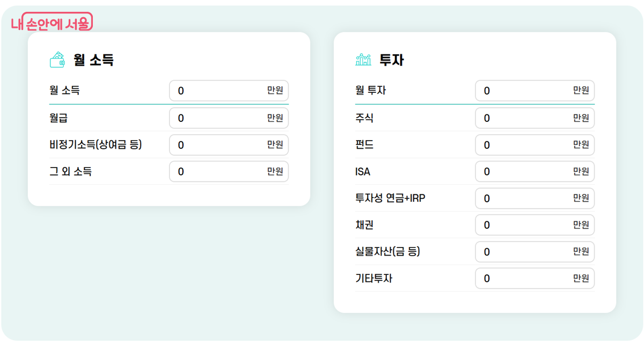The width and height of the screenshot is (644, 342).
Task: Focus the 투자성 연금+IRP input field
Action: (x=526, y=199)
